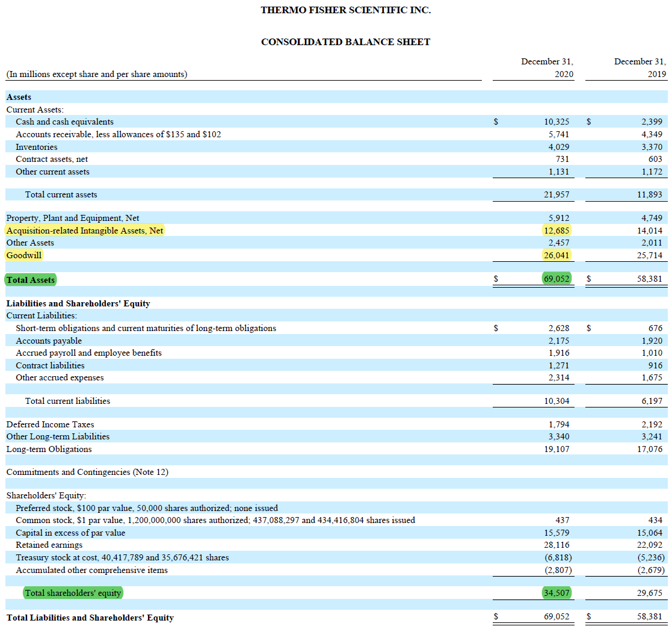Click the THERMO FISHER SCIENTIFIC INC. title
This screenshot has width=672, height=629.
tap(345, 10)
